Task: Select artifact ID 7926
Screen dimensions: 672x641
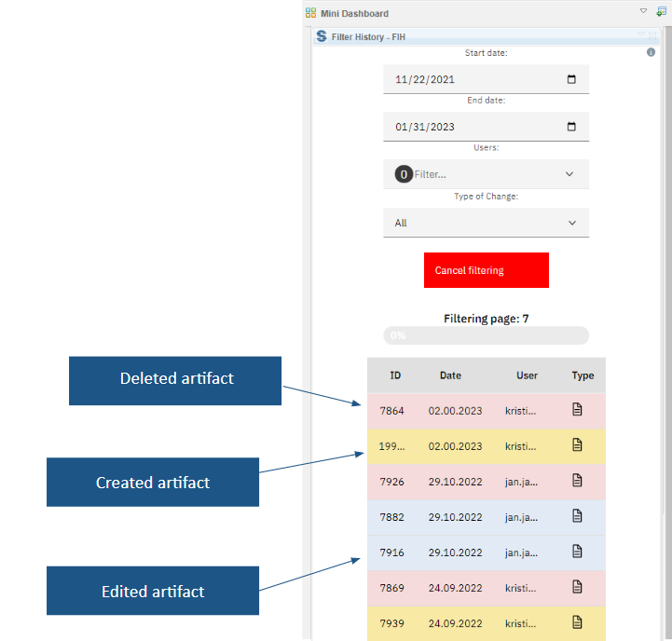Action: coord(391,482)
